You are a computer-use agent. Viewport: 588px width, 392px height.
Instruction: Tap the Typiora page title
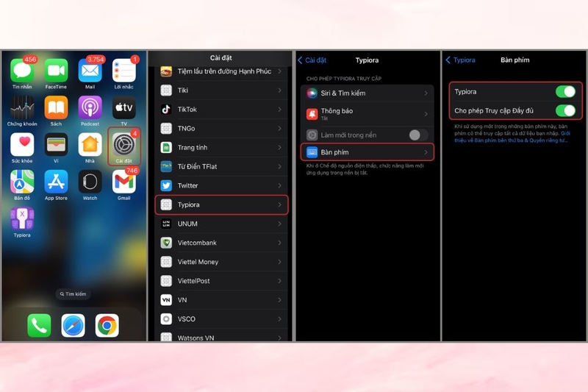click(x=367, y=60)
